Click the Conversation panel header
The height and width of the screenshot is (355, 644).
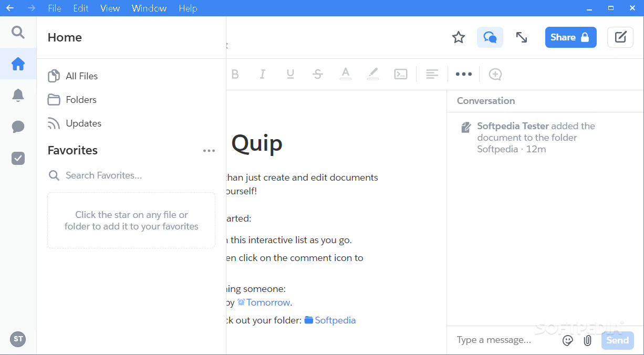coord(486,101)
